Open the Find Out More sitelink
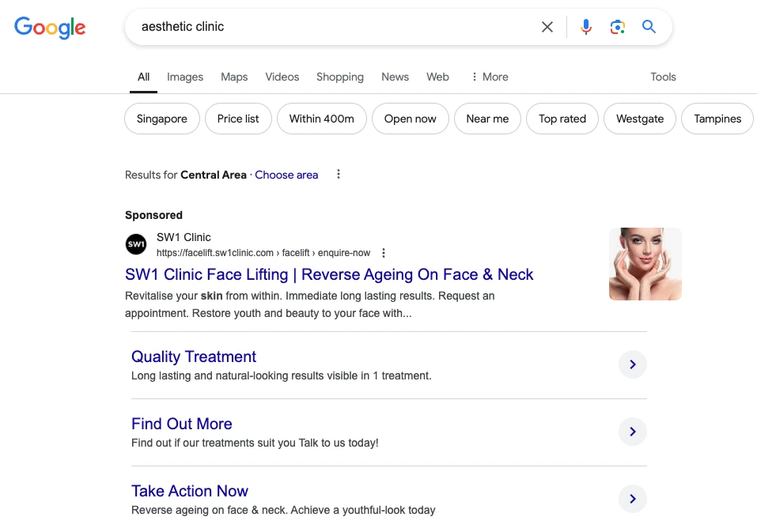757x532 pixels. click(181, 424)
